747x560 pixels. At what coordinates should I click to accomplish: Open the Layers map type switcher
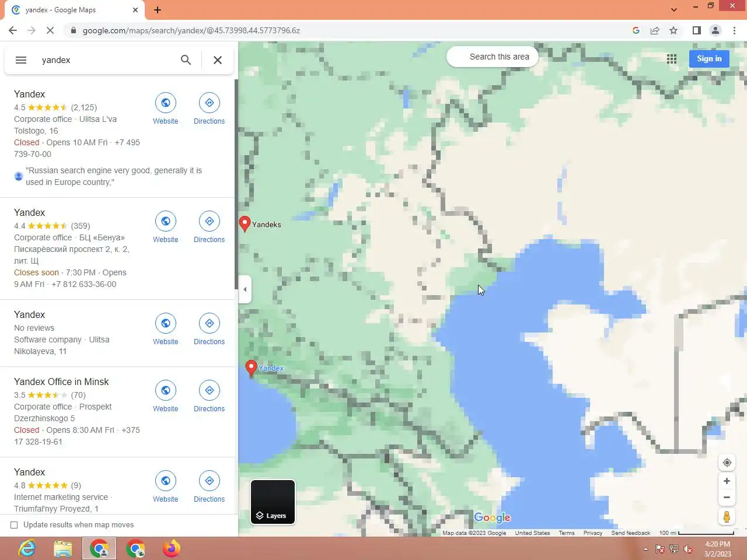[x=273, y=502]
